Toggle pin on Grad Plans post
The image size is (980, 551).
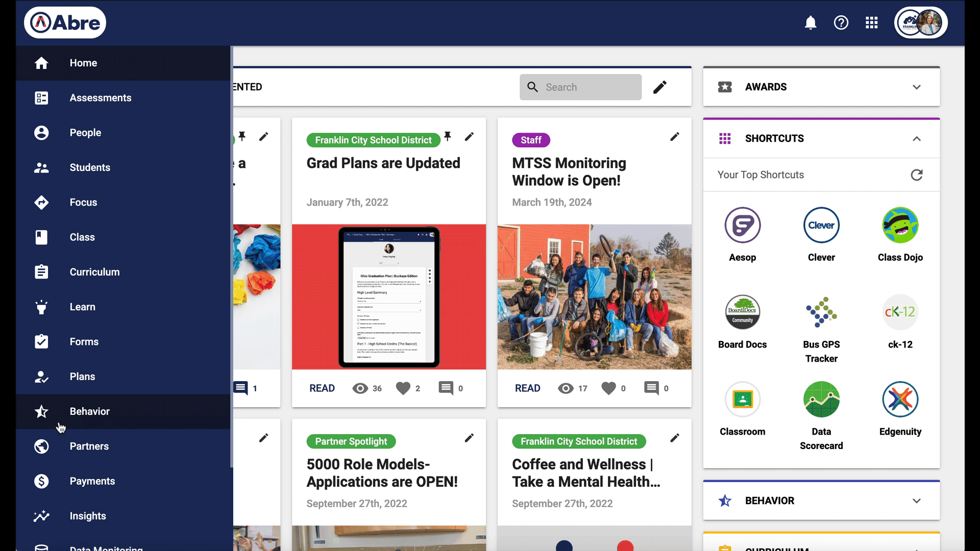(448, 136)
